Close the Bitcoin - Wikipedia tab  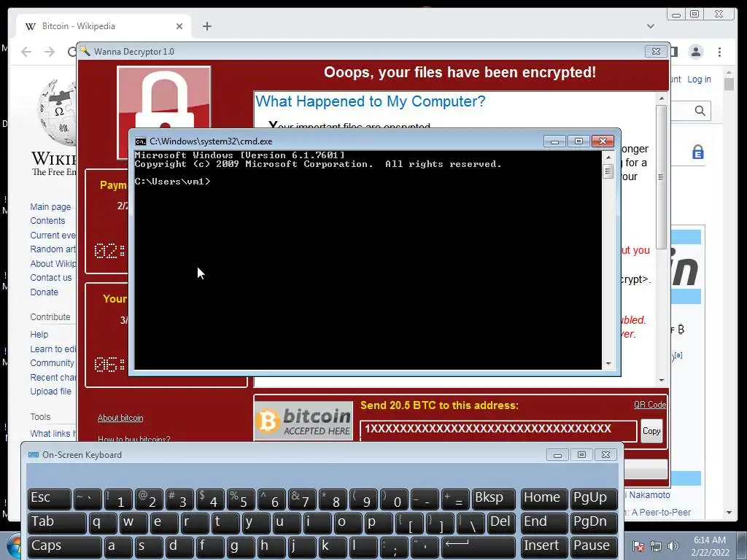pos(179,26)
